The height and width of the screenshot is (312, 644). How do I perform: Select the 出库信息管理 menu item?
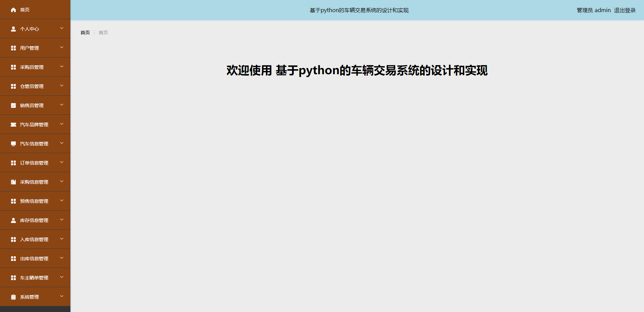(x=34, y=259)
